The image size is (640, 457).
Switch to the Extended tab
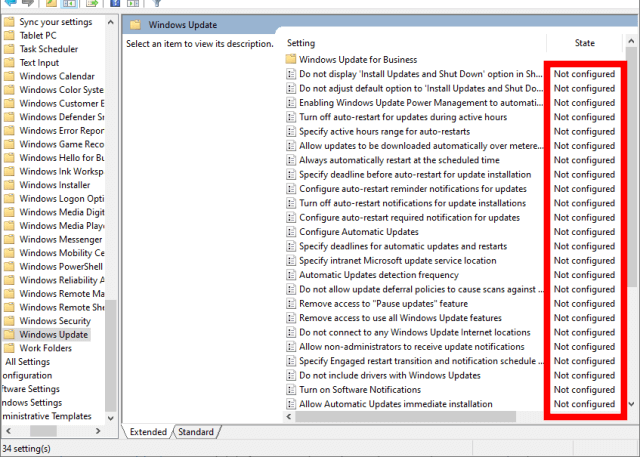[148, 432]
